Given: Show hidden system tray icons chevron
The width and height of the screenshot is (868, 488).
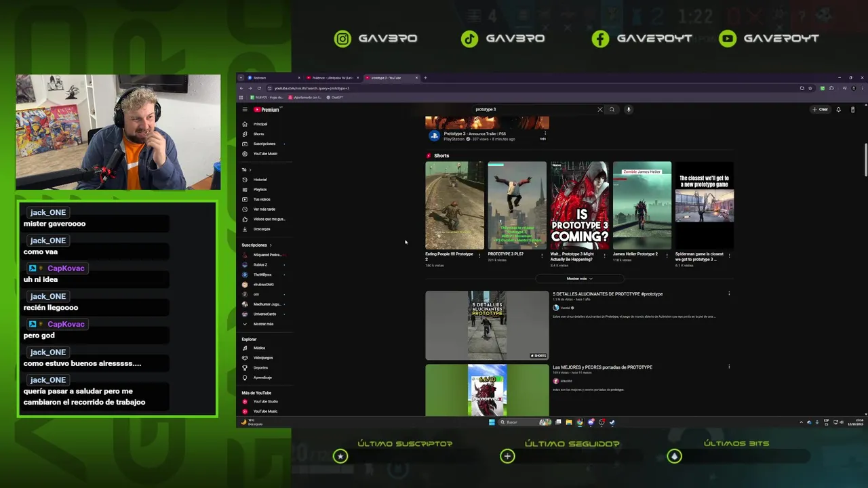Looking at the screenshot, I should tap(801, 422).
